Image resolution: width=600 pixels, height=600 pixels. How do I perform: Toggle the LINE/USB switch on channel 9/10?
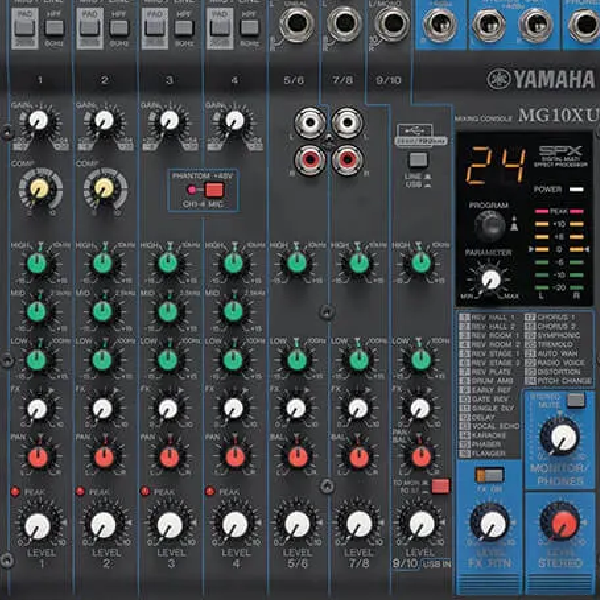(x=417, y=160)
